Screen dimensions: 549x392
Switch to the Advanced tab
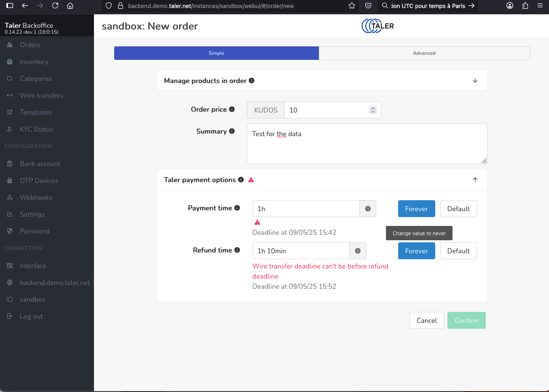point(424,53)
